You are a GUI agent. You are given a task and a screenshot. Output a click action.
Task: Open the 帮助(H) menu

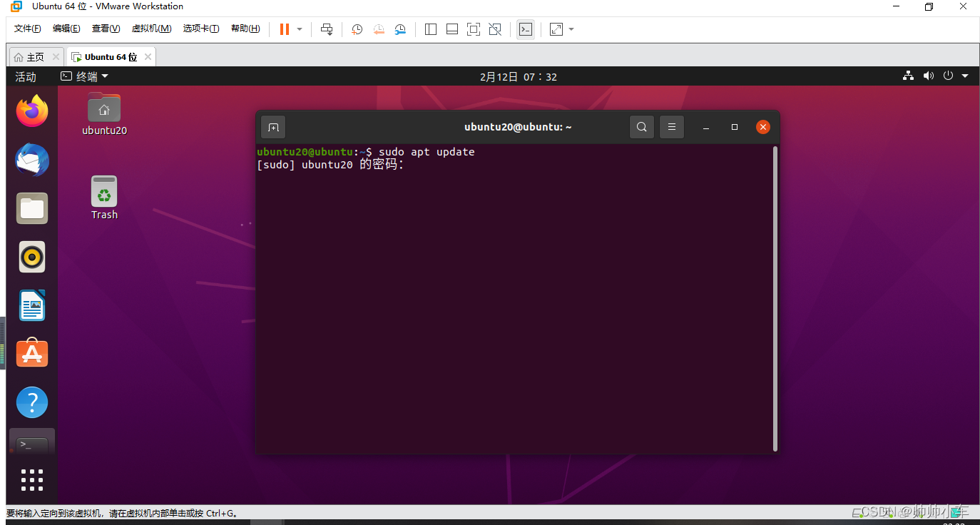click(245, 29)
